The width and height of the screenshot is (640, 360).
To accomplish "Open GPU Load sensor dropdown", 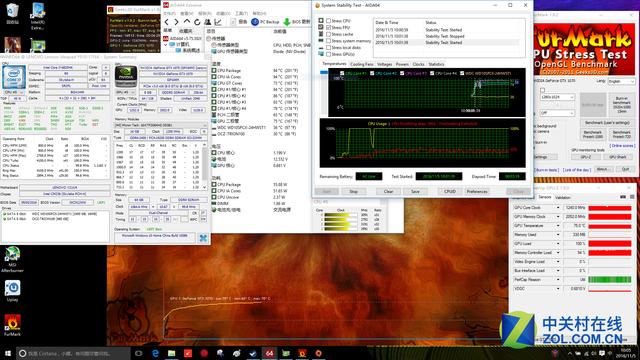I will (x=558, y=244).
